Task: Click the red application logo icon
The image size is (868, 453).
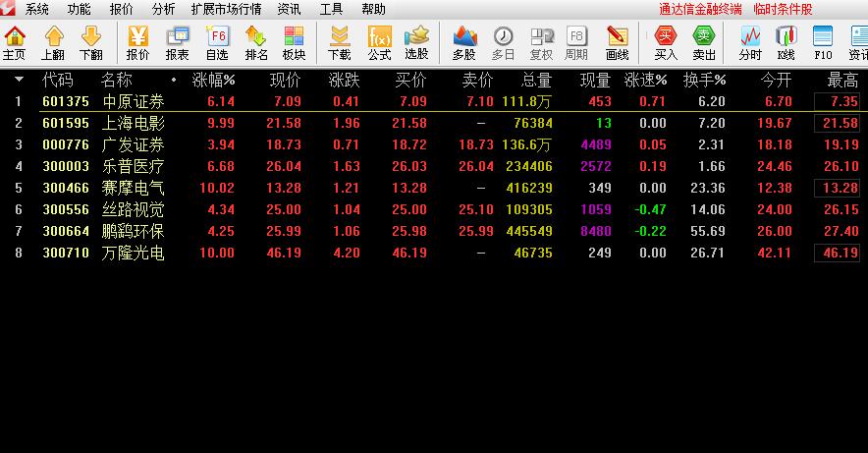Action: click(8, 8)
